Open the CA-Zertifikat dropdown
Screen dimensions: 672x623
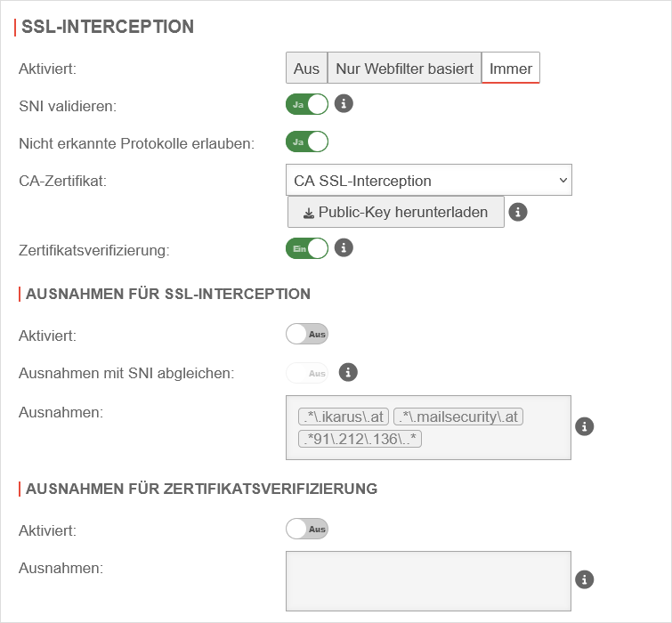click(x=429, y=180)
